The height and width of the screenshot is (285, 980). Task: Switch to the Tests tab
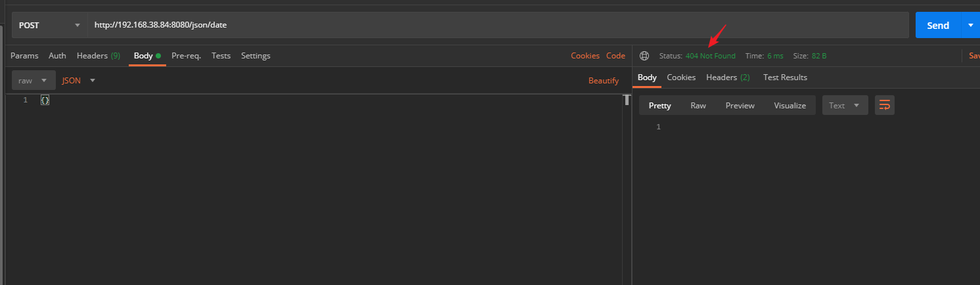[x=221, y=56]
